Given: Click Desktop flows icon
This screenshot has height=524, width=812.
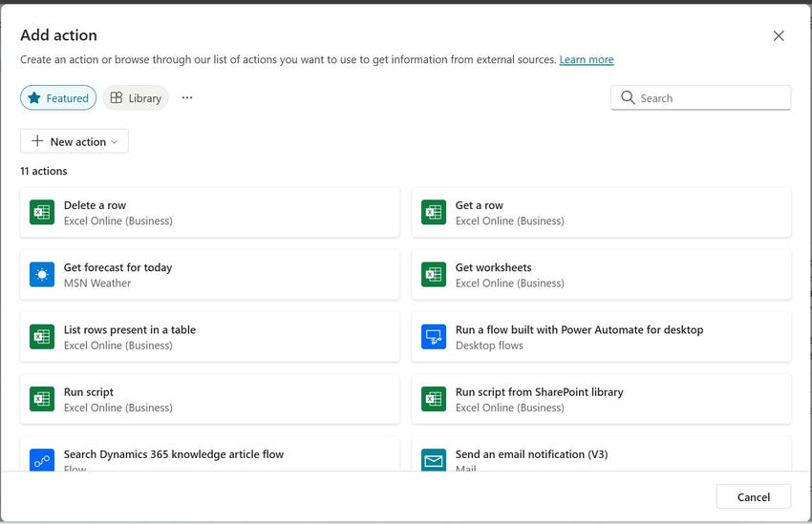Looking at the screenshot, I should (x=434, y=337).
